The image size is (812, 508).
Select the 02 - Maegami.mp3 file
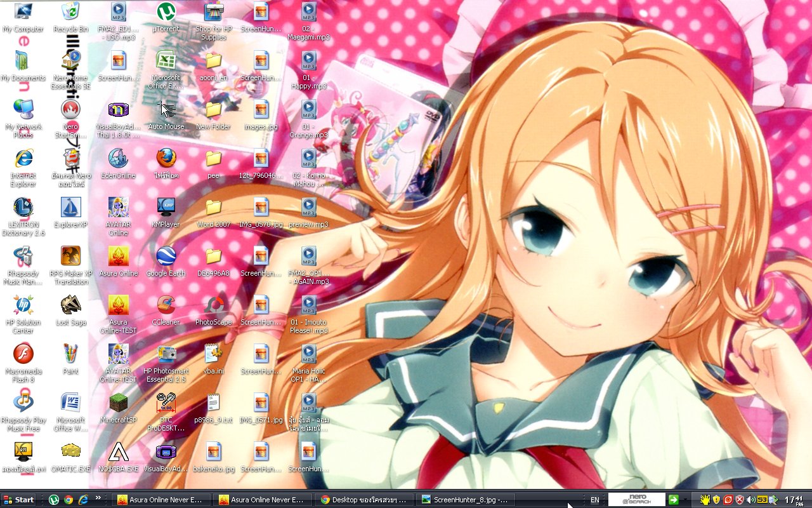308,21
